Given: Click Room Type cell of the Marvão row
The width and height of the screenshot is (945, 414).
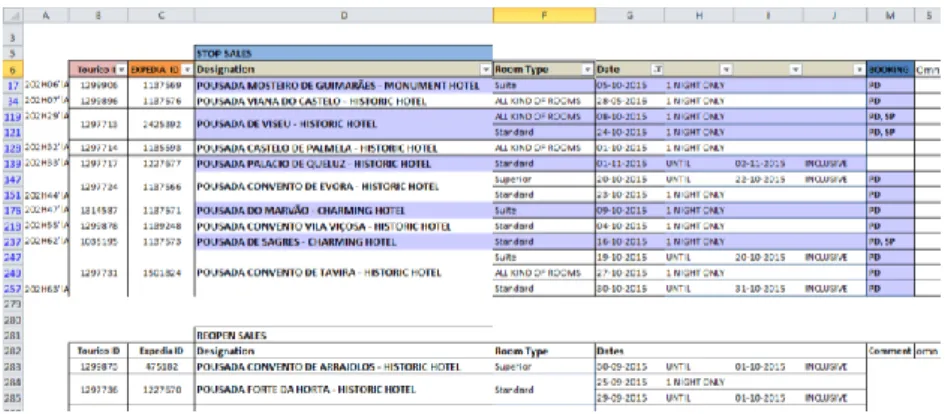Looking at the screenshot, I should 544,211.
